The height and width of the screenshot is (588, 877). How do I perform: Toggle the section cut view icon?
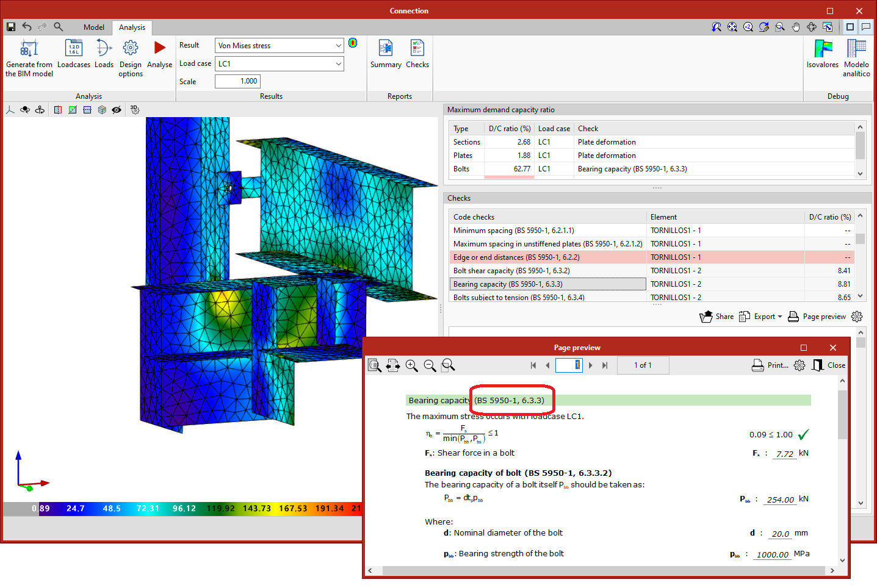[58, 110]
